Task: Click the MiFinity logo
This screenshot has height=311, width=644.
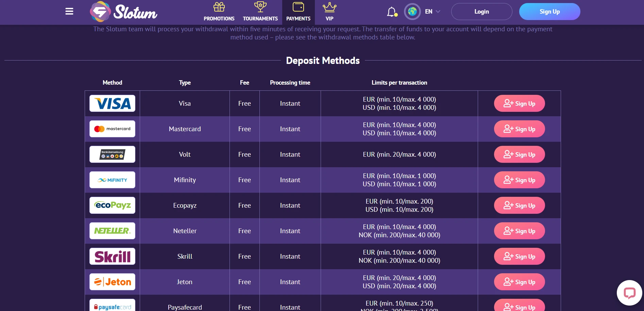Action: tap(112, 180)
